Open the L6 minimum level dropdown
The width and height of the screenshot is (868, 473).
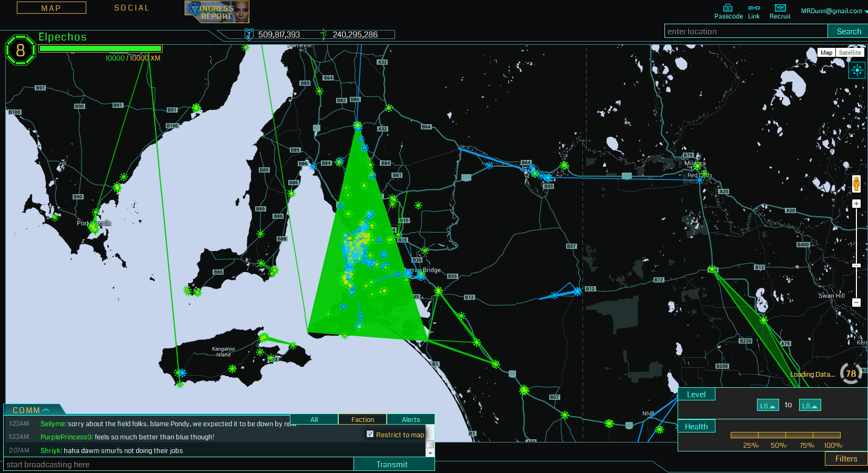(x=768, y=405)
